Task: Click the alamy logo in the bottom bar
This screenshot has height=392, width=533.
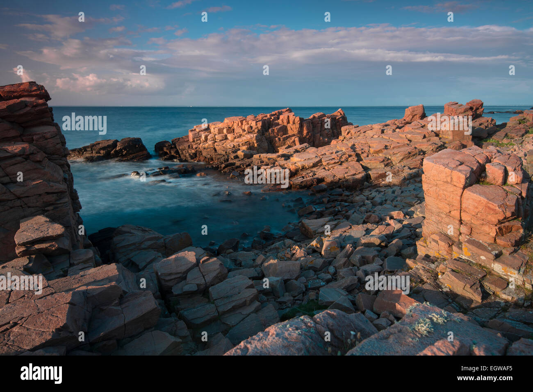Action: (x=41, y=374)
